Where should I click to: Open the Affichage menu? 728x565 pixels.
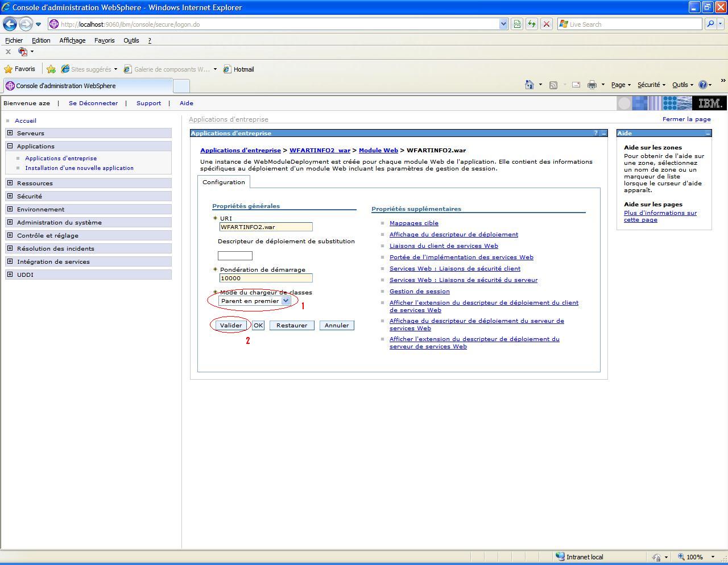coord(72,40)
